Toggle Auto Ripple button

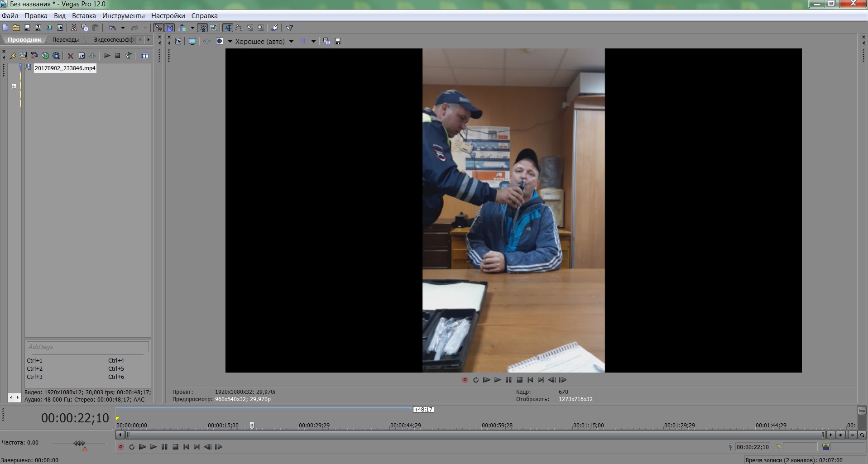(x=182, y=28)
